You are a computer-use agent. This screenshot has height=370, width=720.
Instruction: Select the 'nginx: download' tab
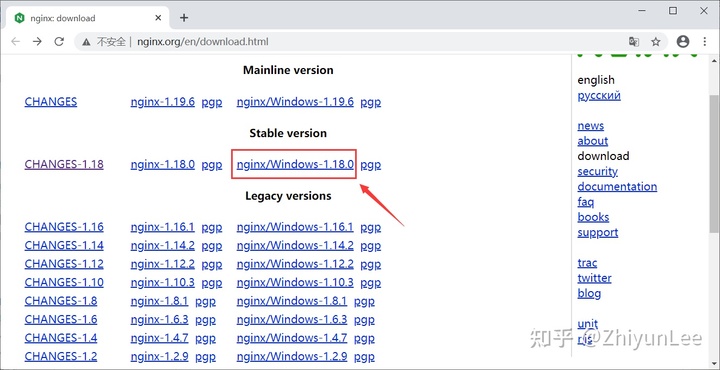88,18
